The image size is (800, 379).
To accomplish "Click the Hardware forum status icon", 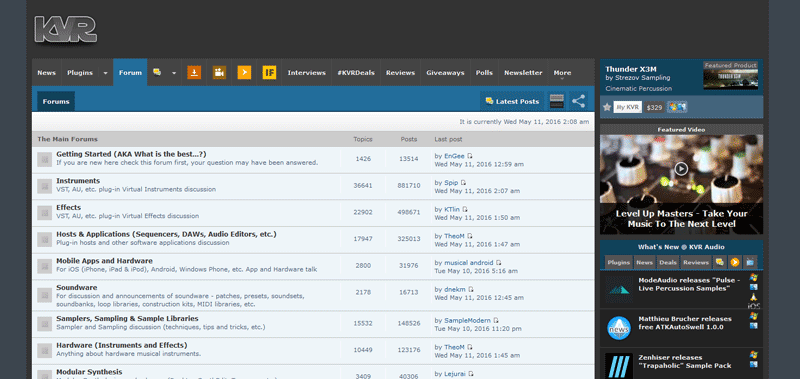I will pos(44,351).
